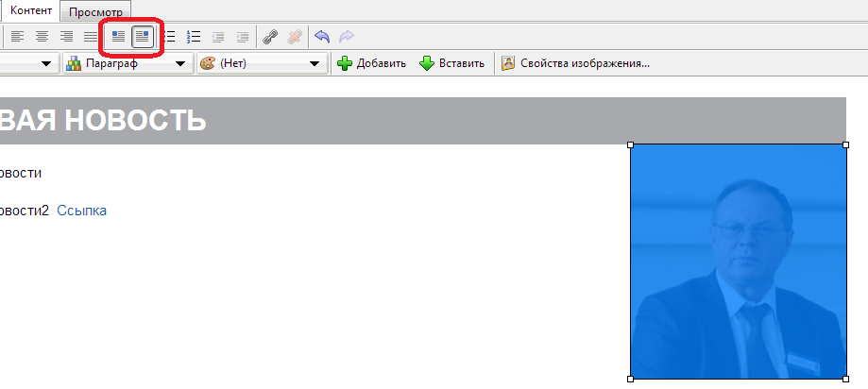Center-align the text
This screenshot has width=868, height=389.
click(x=43, y=37)
